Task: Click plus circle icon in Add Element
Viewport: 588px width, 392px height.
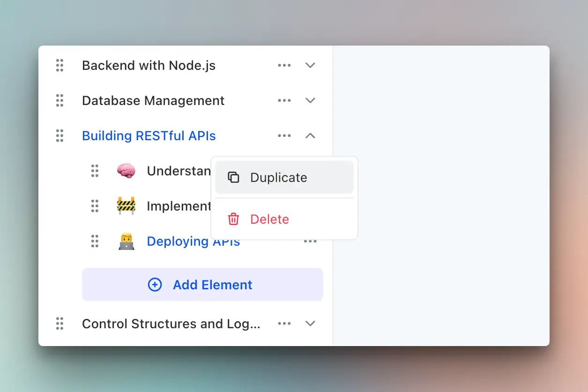Action: click(x=155, y=285)
